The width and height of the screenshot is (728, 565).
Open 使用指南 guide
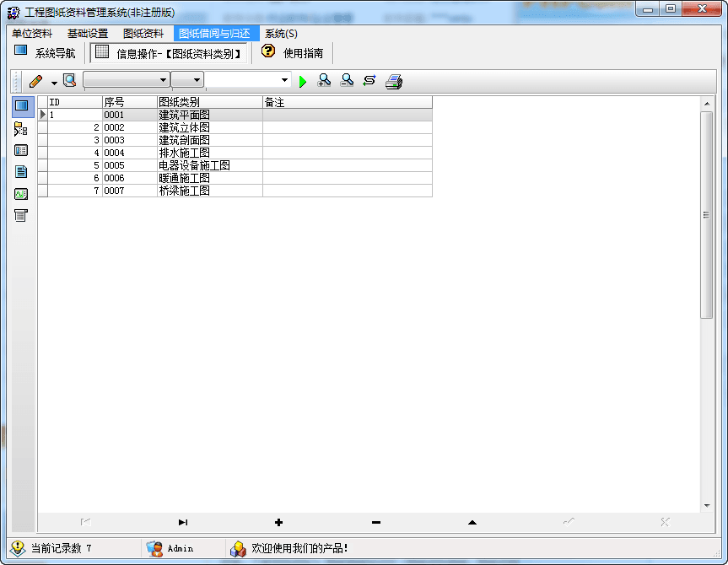[303, 53]
